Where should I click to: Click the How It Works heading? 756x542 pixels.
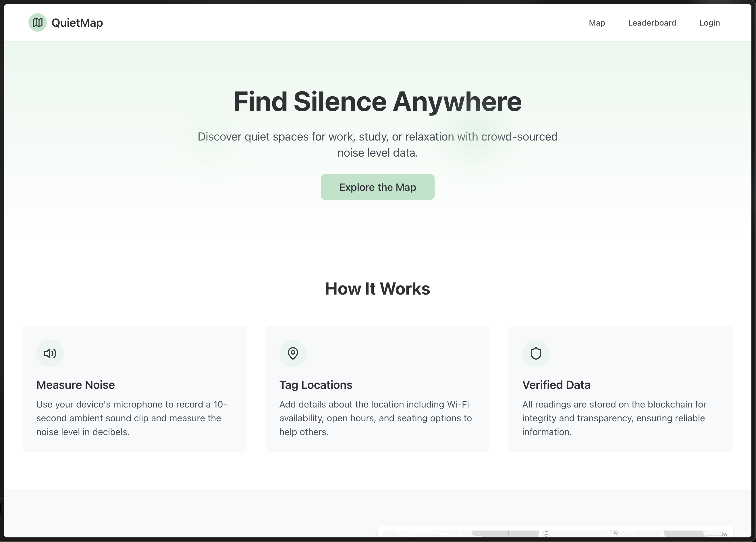tap(377, 289)
